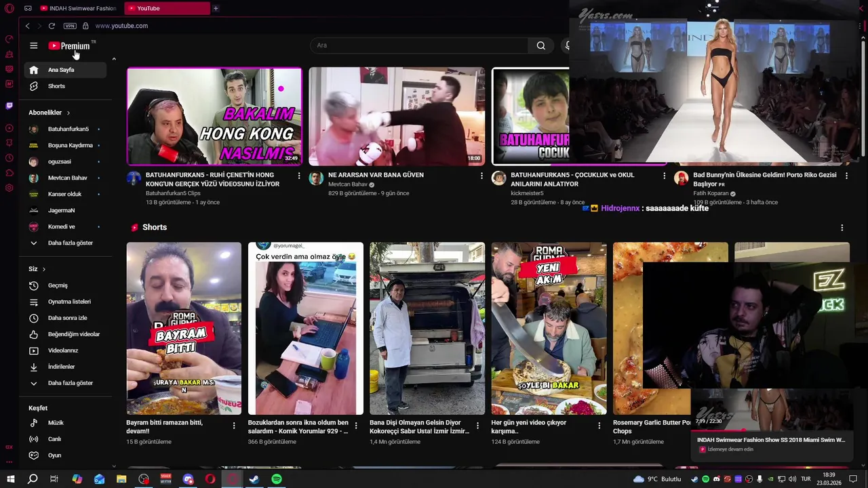Screen dimensions: 868x488
Task: Open options for Kokoreççi short
Action: [477, 426]
